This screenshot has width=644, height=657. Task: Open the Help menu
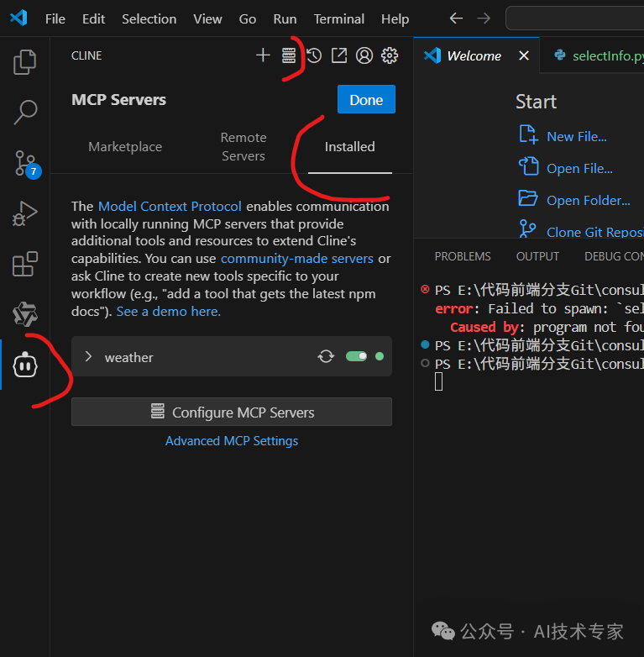click(x=395, y=18)
